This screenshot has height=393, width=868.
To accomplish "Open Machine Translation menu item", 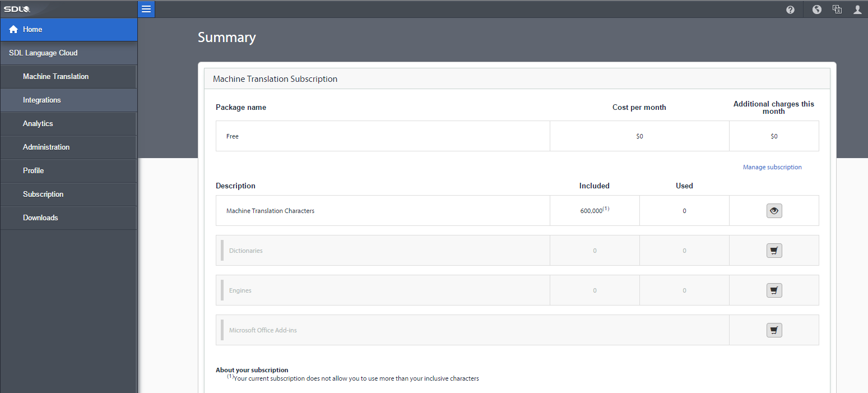I will pyautogui.click(x=55, y=77).
